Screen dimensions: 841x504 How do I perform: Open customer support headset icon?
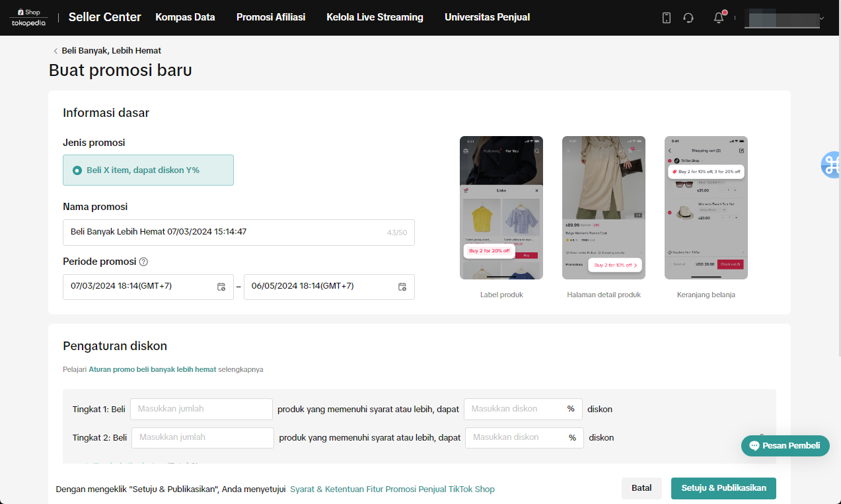point(688,18)
